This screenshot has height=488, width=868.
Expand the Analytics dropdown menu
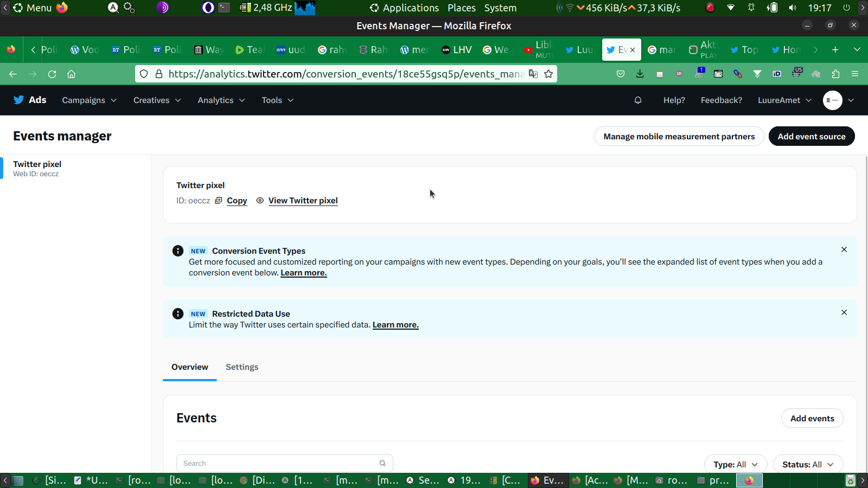coord(221,100)
